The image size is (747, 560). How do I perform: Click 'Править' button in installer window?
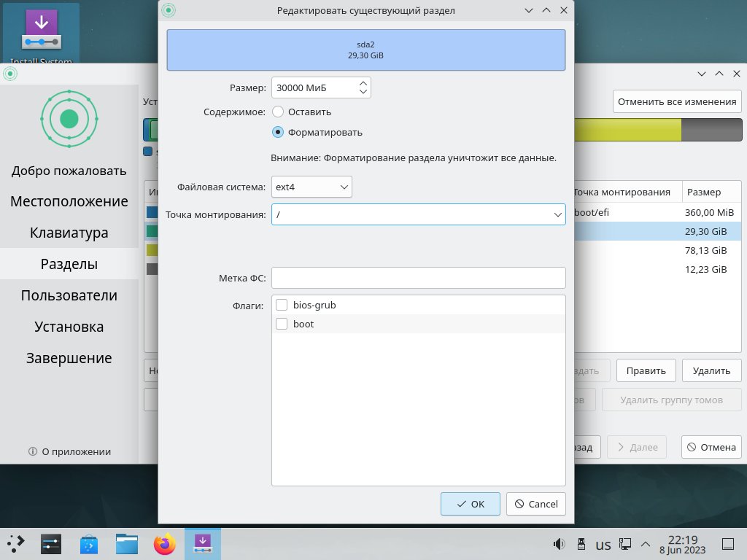(x=646, y=370)
